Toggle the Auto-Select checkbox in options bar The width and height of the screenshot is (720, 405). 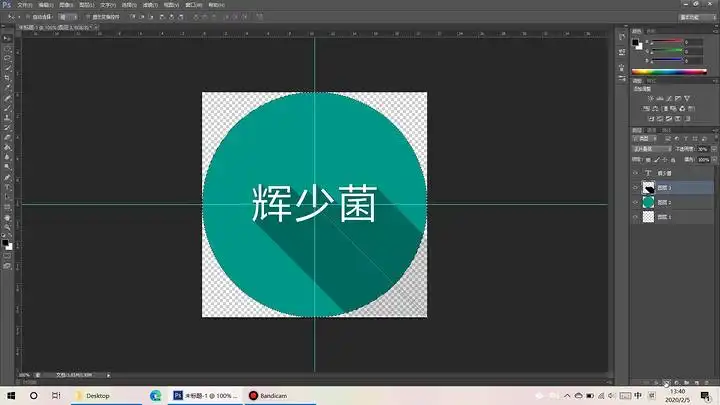coord(31,18)
